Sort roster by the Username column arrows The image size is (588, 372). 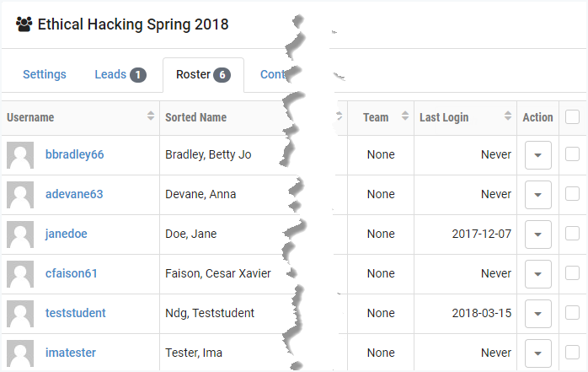tap(151, 117)
